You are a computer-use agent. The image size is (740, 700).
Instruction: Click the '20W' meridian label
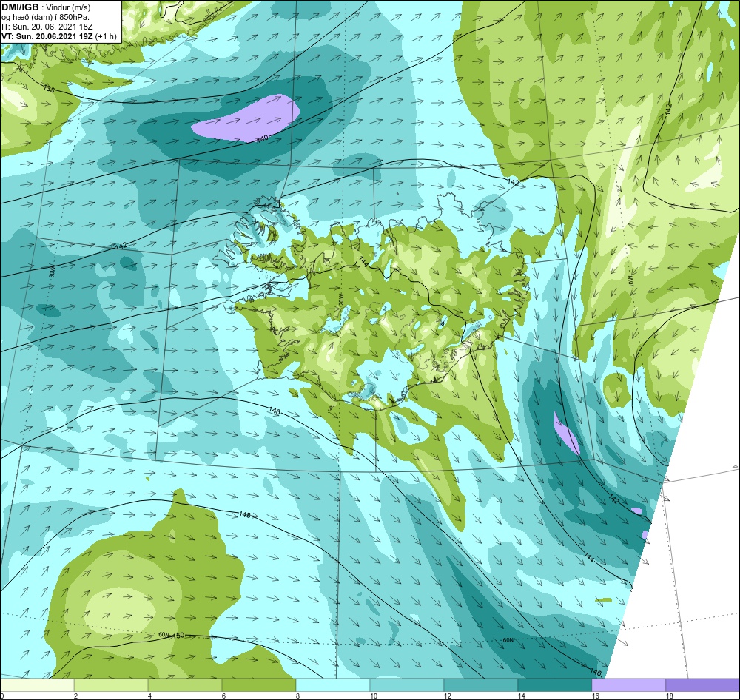(x=340, y=298)
